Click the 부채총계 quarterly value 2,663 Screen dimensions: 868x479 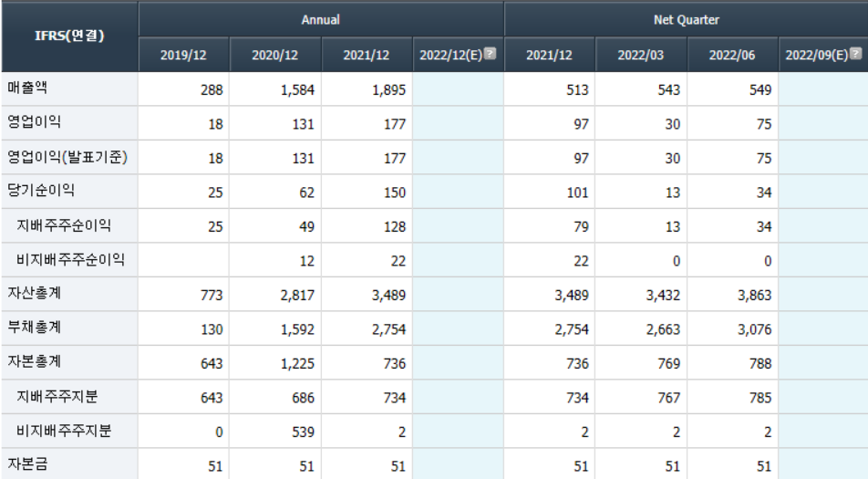click(663, 330)
